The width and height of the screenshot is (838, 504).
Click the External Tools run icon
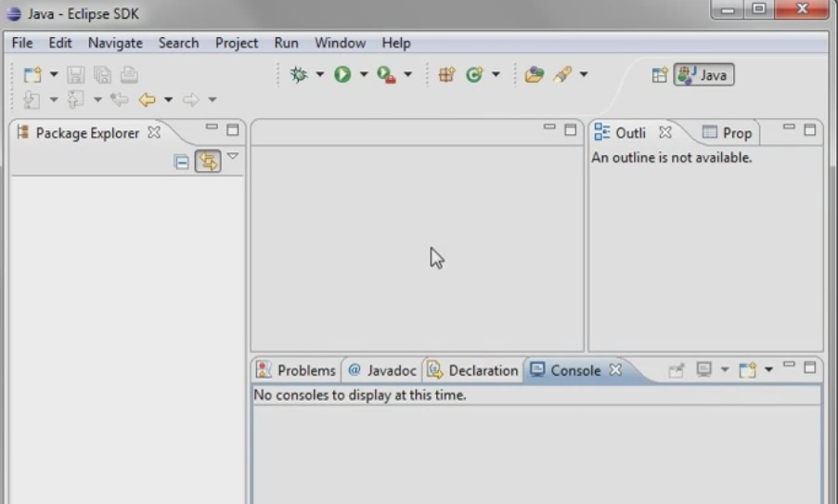tap(386, 74)
